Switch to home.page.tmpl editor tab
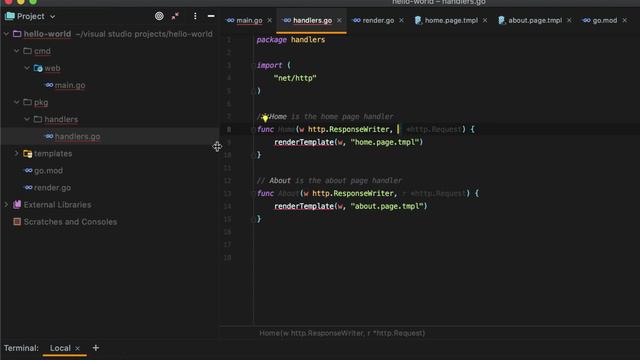The image size is (640, 360). pos(451,20)
